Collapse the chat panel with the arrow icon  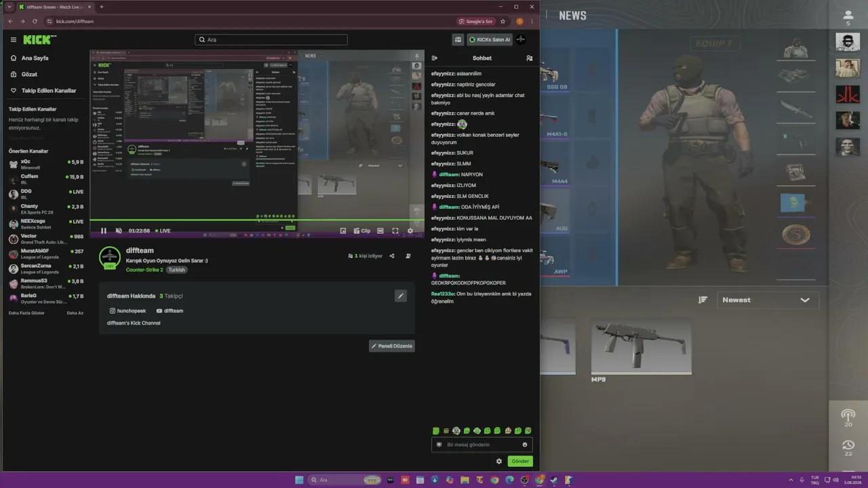(x=435, y=58)
